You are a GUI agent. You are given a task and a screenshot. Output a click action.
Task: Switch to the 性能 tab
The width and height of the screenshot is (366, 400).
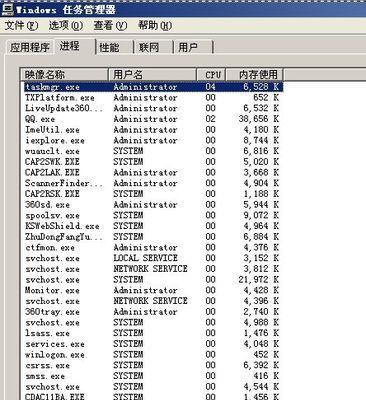pos(114,47)
